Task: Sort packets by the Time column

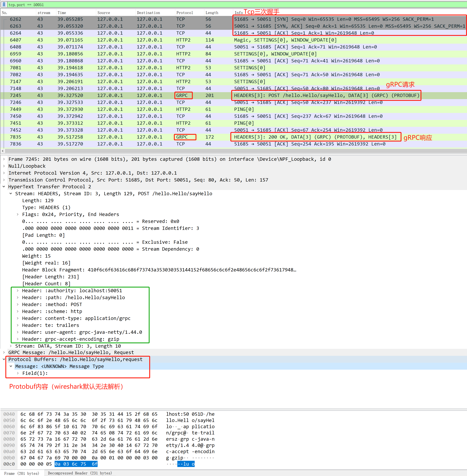Action: point(62,13)
